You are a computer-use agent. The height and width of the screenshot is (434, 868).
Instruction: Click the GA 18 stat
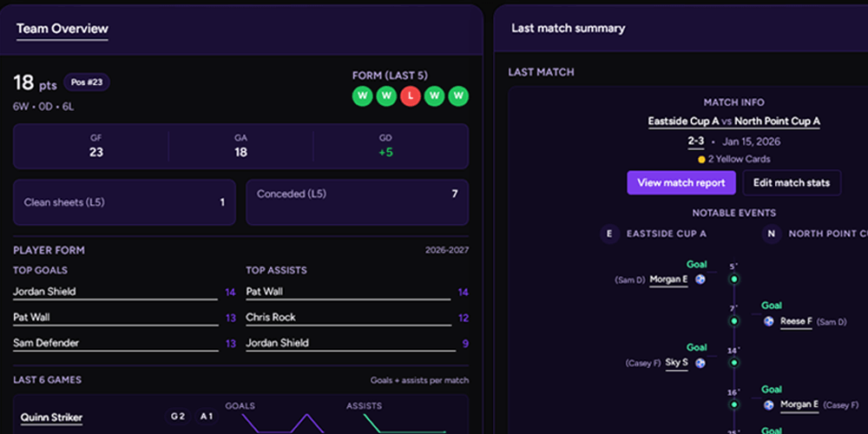tap(240, 146)
